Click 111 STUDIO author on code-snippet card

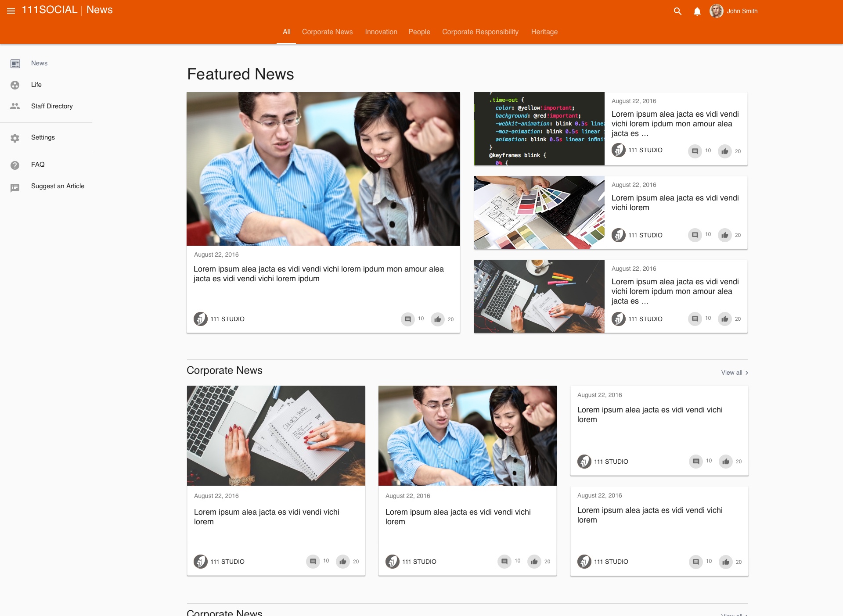click(x=645, y=150)
